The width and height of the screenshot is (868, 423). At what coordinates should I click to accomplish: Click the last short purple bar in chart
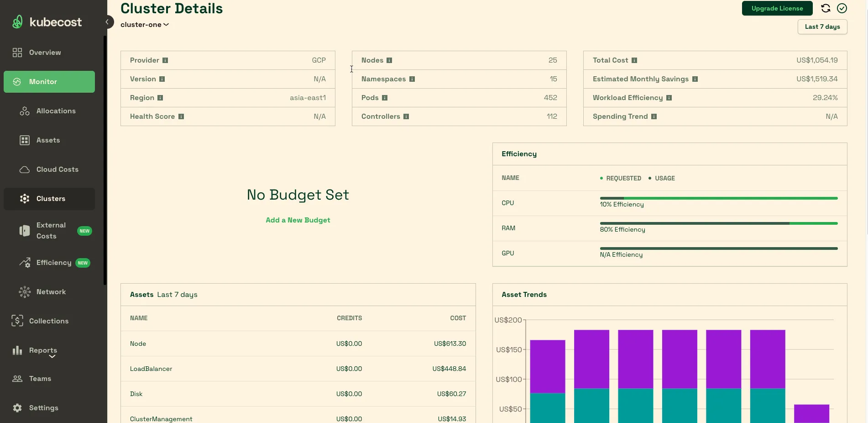click(811, 413)
